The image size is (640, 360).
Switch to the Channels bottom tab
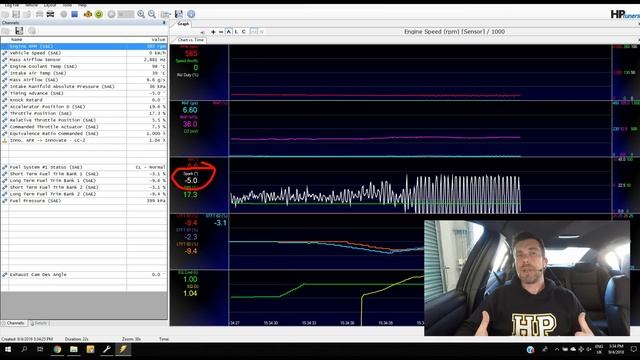tap(15, 323)
